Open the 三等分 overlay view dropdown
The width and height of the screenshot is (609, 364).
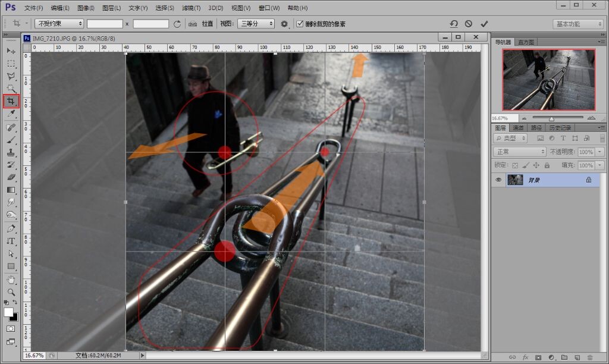pyautogui.click(x=256, y=24)
